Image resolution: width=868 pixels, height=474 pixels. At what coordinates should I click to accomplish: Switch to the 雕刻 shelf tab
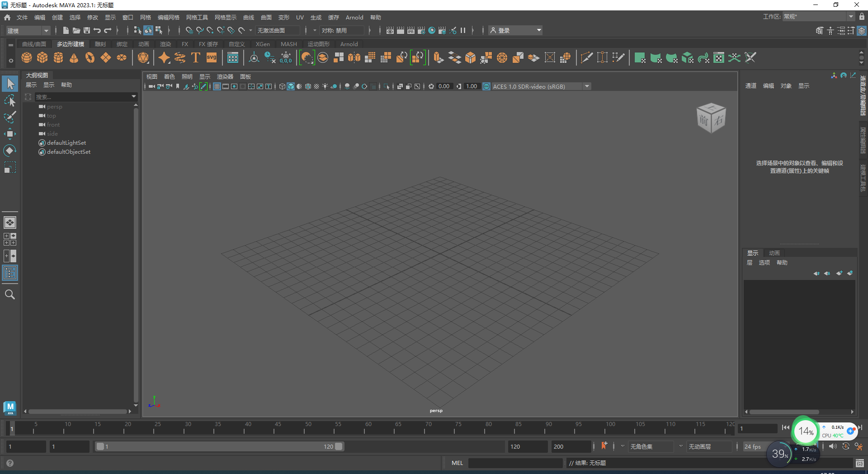pos(100,44)
